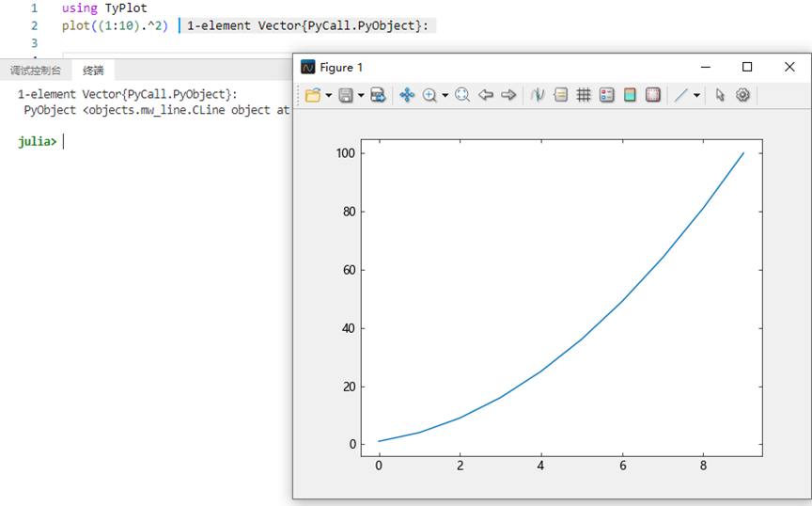
Task: Open figure settings via gear icon
Action: [x=742, y=95]
